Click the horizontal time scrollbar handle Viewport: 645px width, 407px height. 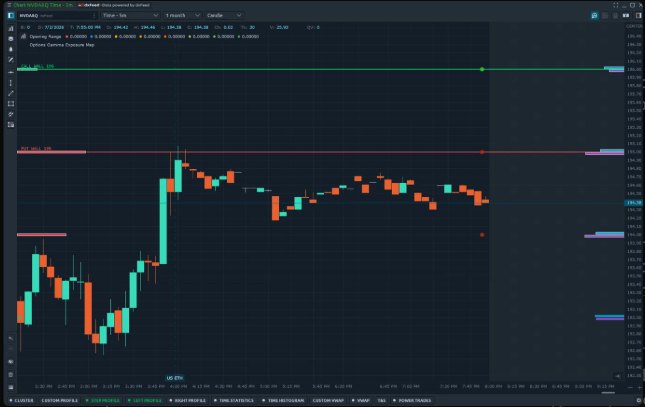(x=608, y=392)
